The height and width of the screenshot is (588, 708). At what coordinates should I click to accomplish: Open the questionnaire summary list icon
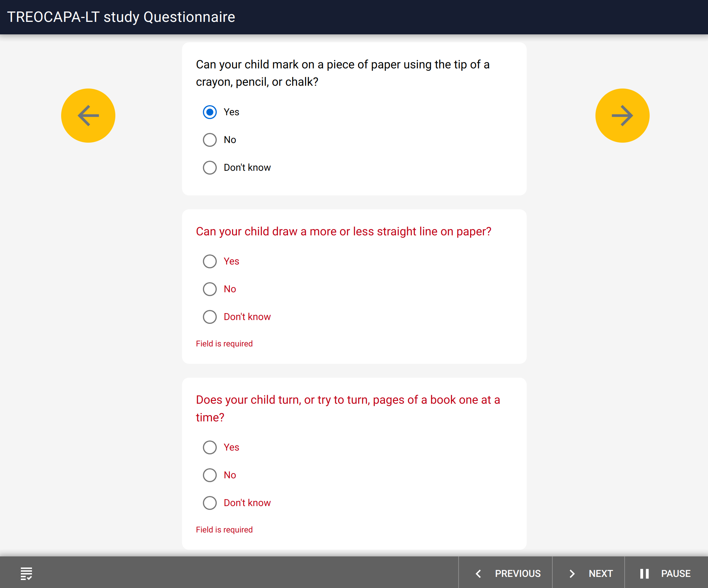pos(26,573)
